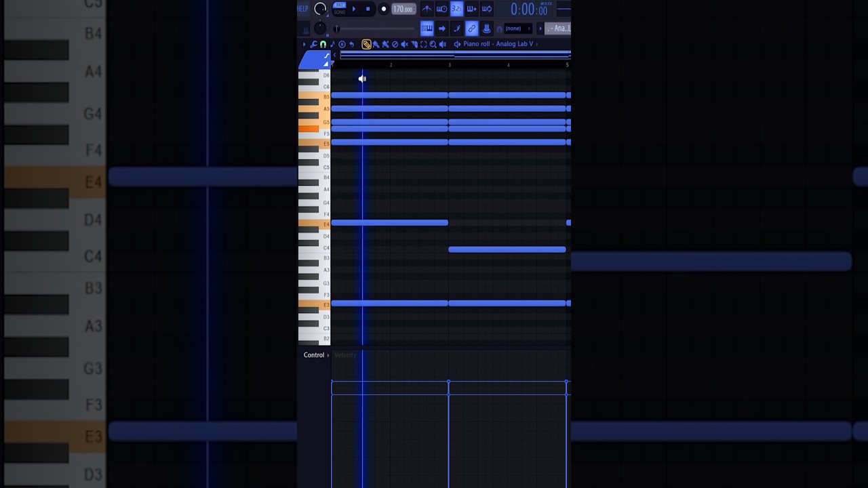This screenshot has width=868, height=488.
Task: Toggle the metronome icon
Action: (x=427, y=9)
